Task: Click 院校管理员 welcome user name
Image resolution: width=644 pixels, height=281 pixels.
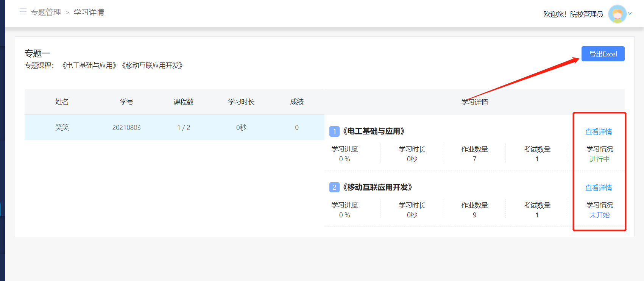Action: (586, 14)
